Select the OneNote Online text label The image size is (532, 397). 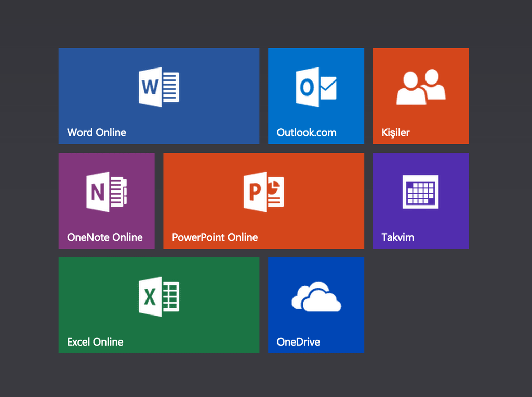tap(104, 237)
